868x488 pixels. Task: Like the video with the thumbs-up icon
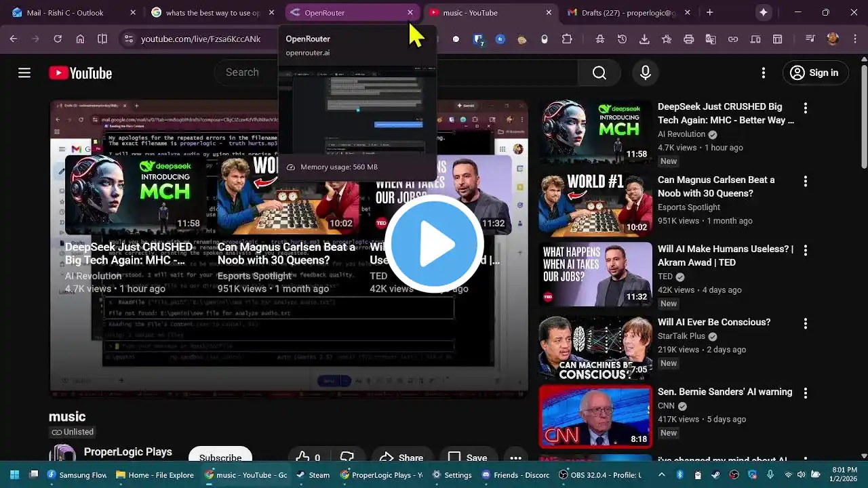coord(303,457)
